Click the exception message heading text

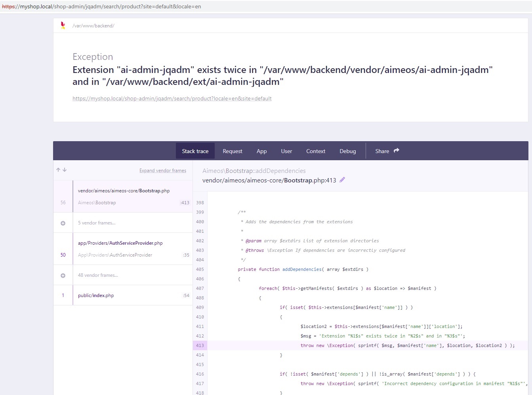click(282, 76)
